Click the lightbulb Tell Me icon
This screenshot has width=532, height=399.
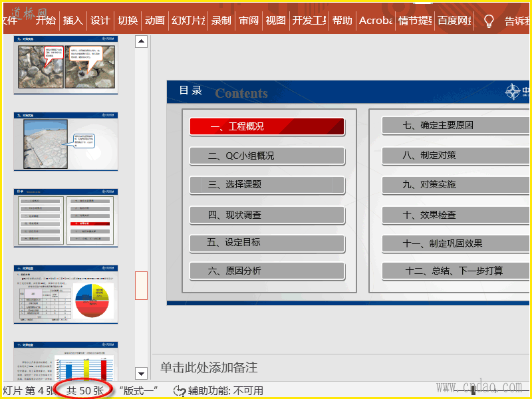click(x=489, y=21)
